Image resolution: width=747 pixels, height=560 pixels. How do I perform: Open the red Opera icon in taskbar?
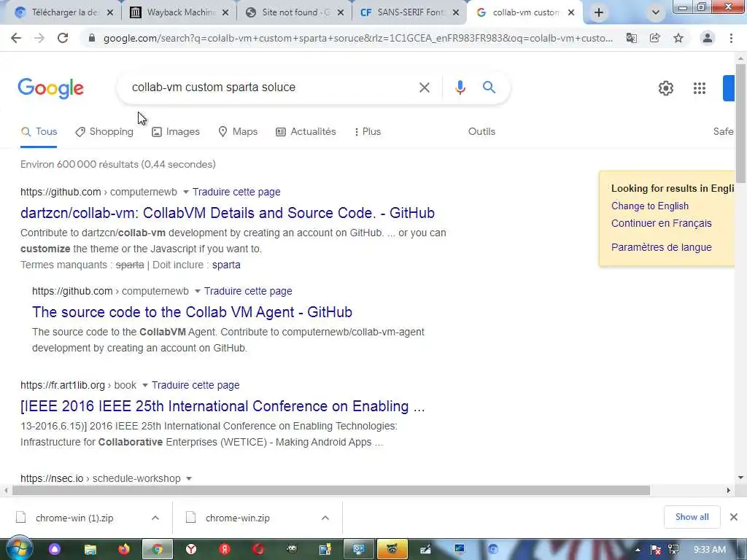[x=258, y=550]
